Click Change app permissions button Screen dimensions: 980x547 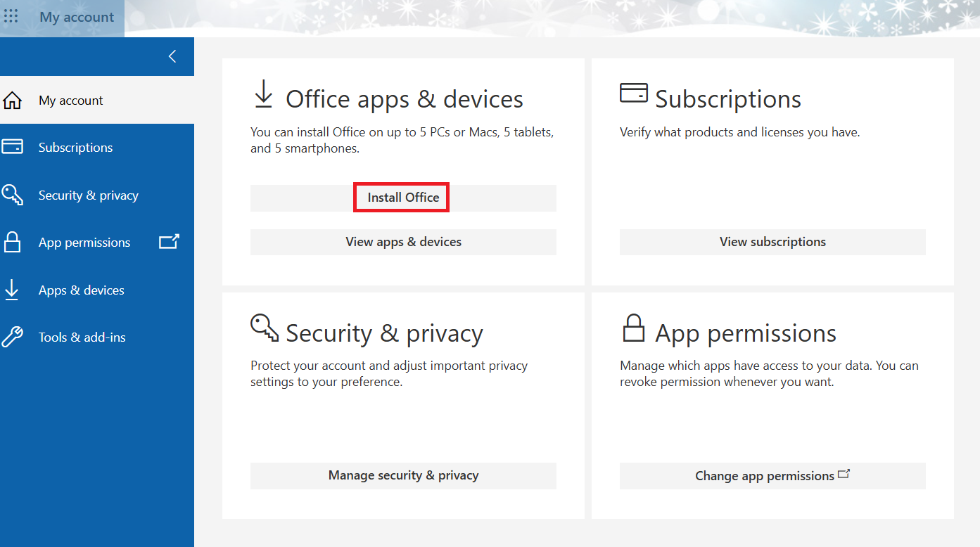pos(772,476)
